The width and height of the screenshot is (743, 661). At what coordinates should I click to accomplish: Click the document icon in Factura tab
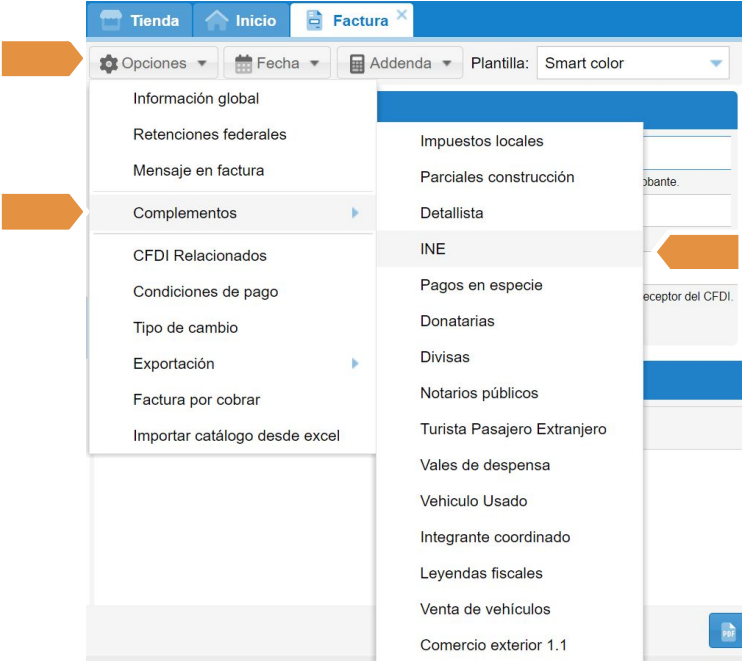314,21
